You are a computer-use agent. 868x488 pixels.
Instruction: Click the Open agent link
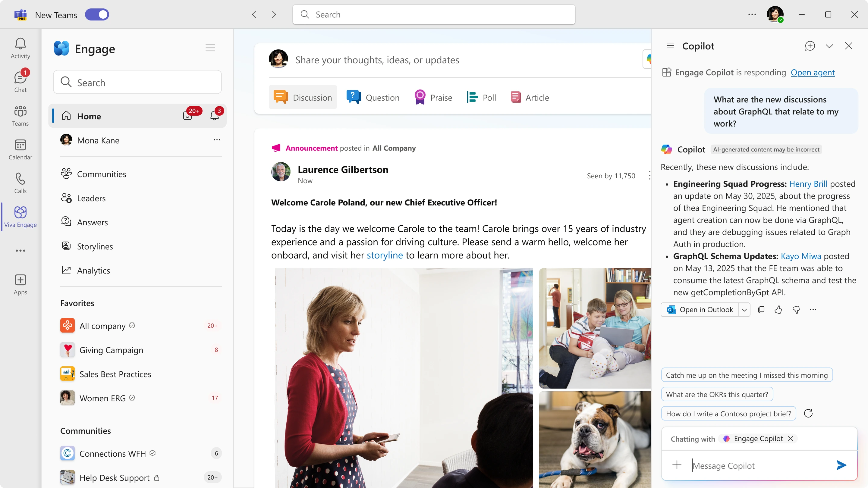click(813, 72)
